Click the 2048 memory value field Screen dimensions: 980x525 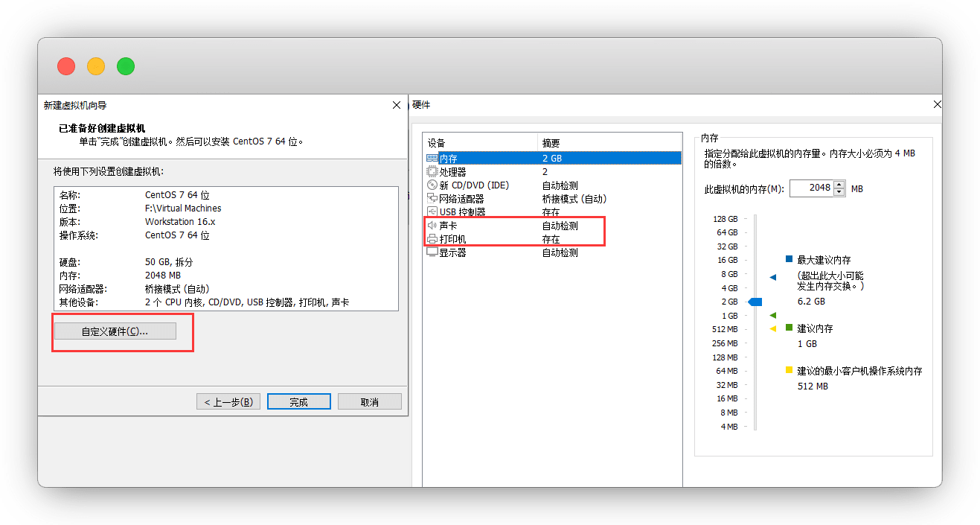click(x=811, y=188)
